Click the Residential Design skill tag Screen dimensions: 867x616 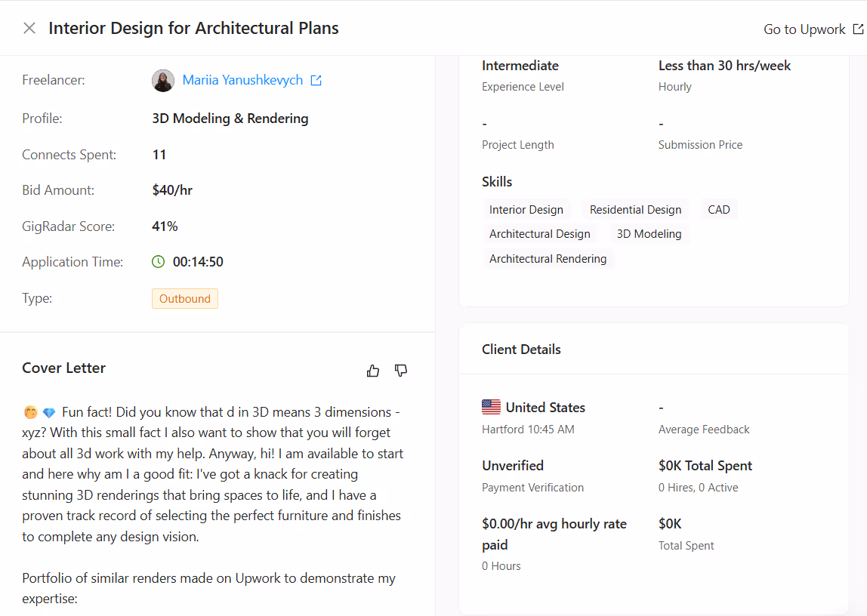(635, 210)
